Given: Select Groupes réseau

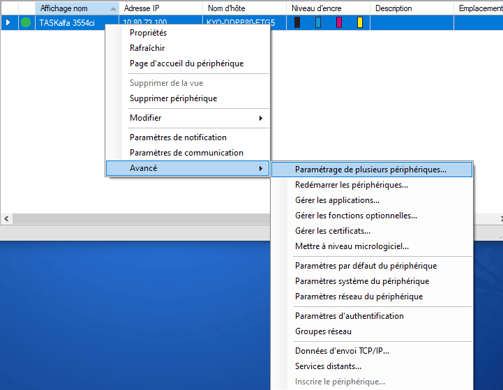Looking at the screenshot, I should 372,331.
